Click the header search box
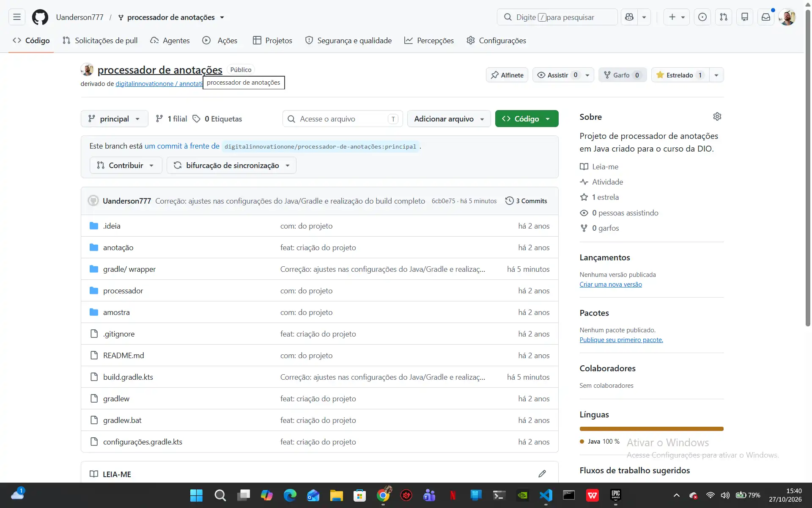 (x=557, y=17)
